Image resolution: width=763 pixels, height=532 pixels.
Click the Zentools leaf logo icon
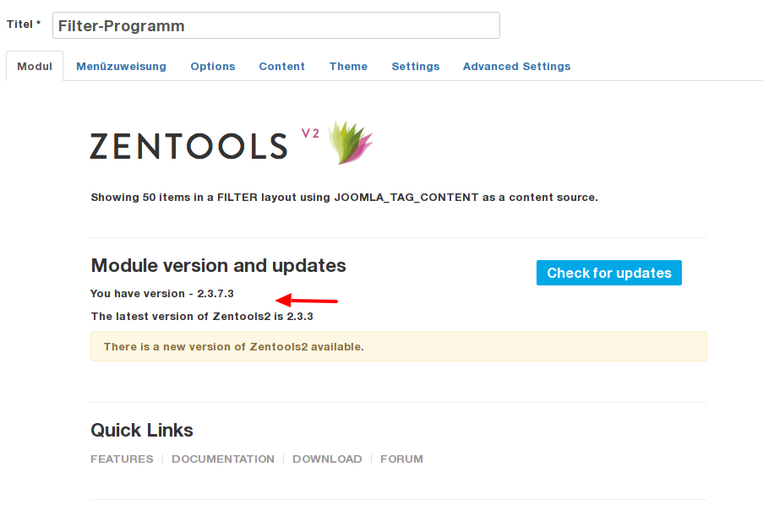pyautogui.click(x=351, y=142)
